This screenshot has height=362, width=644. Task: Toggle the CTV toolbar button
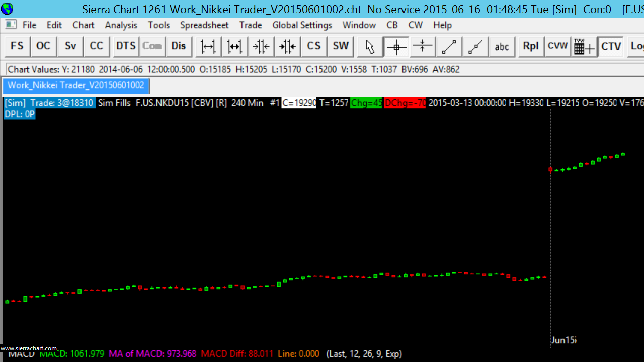[x=611, y=46]
